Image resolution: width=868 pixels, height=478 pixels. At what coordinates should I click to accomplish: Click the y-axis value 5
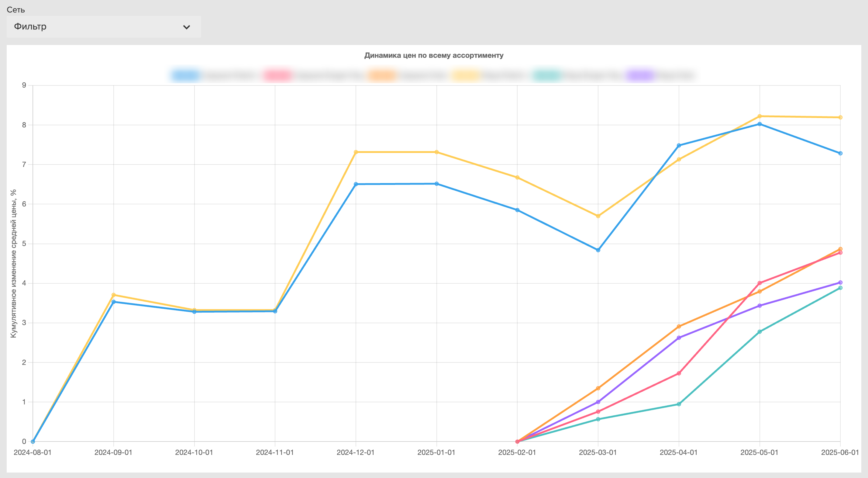click(x=24, y=244)
